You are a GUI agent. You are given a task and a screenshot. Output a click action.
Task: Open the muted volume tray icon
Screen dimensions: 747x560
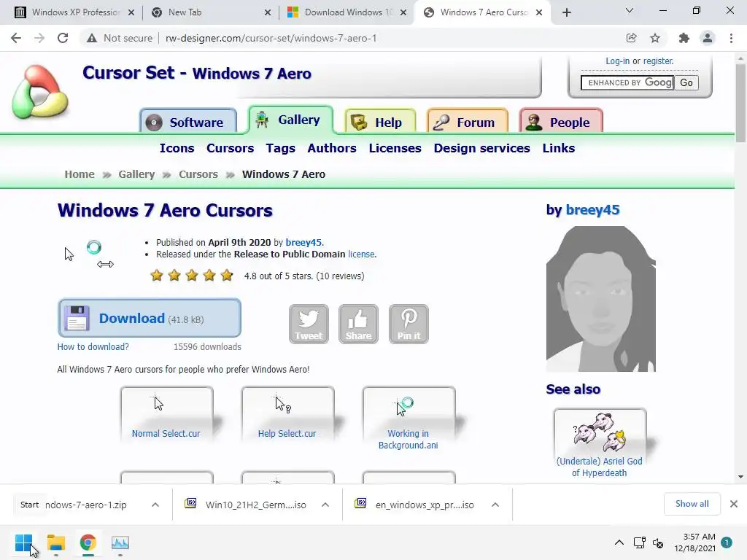point(658,542)
